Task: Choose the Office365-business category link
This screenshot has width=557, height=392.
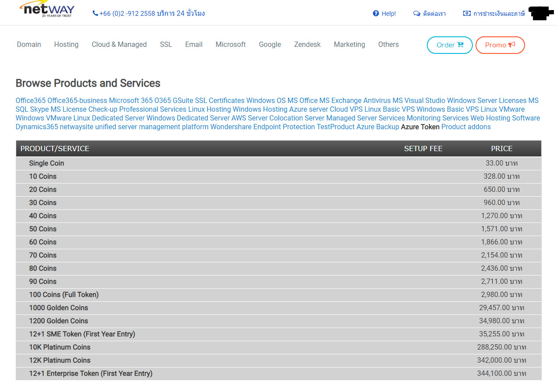Action: coord(77,101)
